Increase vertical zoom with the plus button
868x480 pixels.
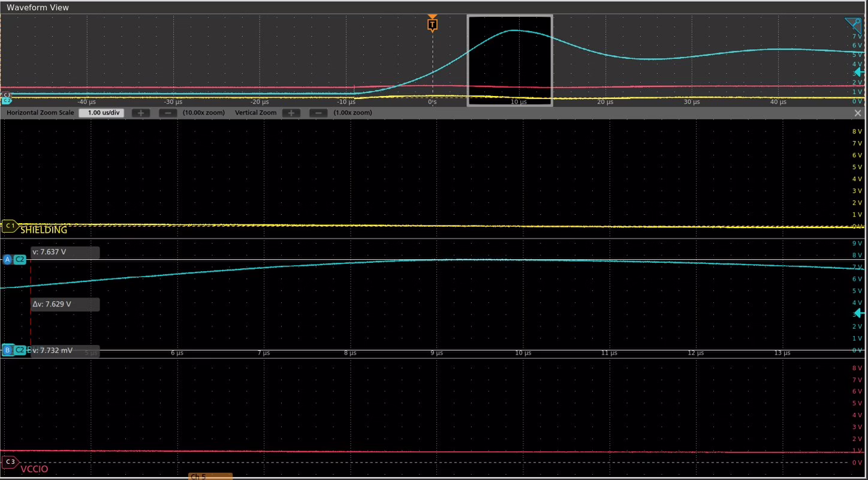pyautogui.click(x=291, y=113)
